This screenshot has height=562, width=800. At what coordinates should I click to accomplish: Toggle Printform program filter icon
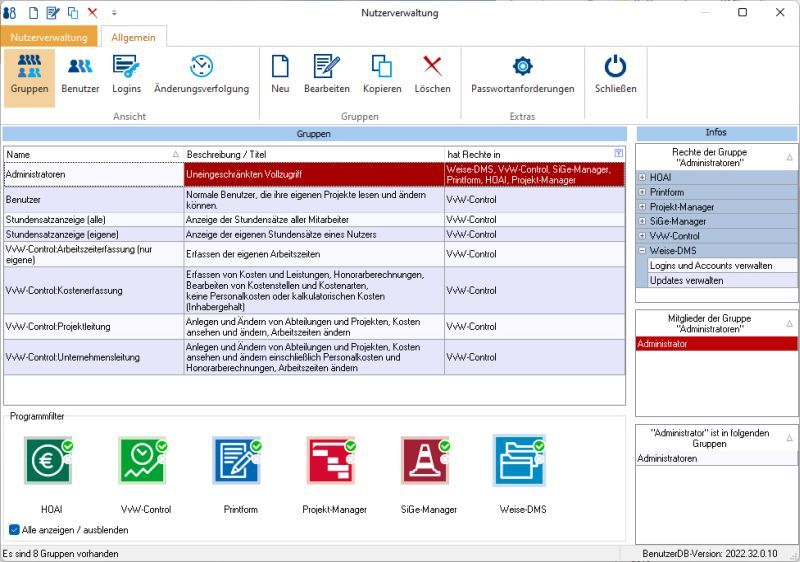click(237, 461)
